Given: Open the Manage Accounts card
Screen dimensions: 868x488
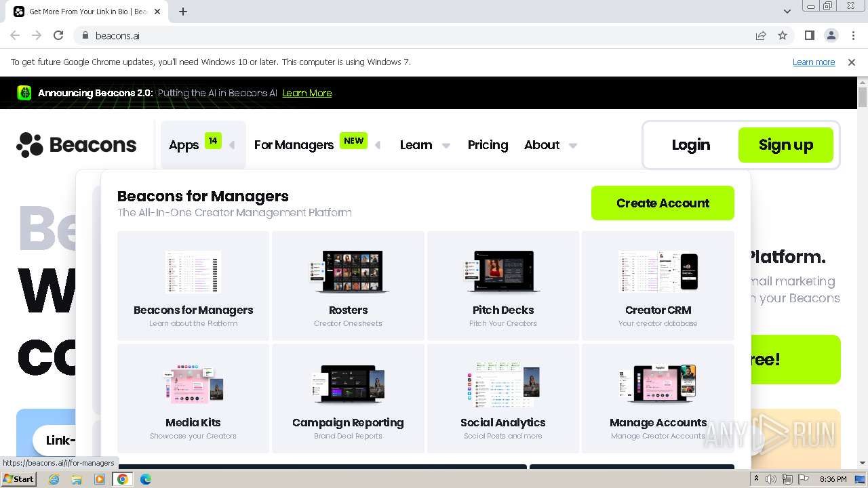Looking at the screenshot, I should pos(658,398).
